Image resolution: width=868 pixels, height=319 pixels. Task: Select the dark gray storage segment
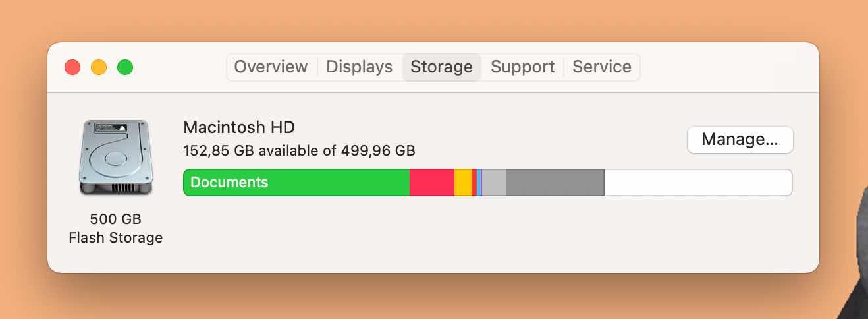coord(555,183)
